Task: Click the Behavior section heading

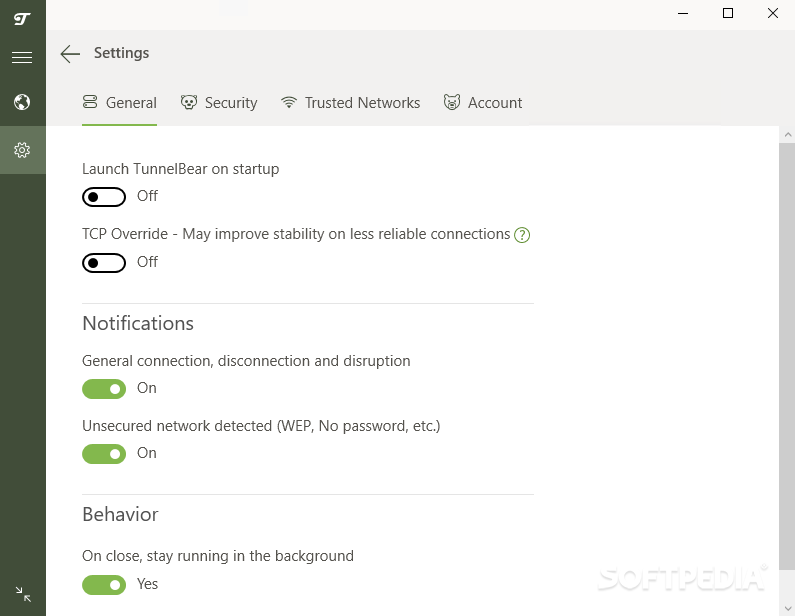Action: click(x=120, y=515)
